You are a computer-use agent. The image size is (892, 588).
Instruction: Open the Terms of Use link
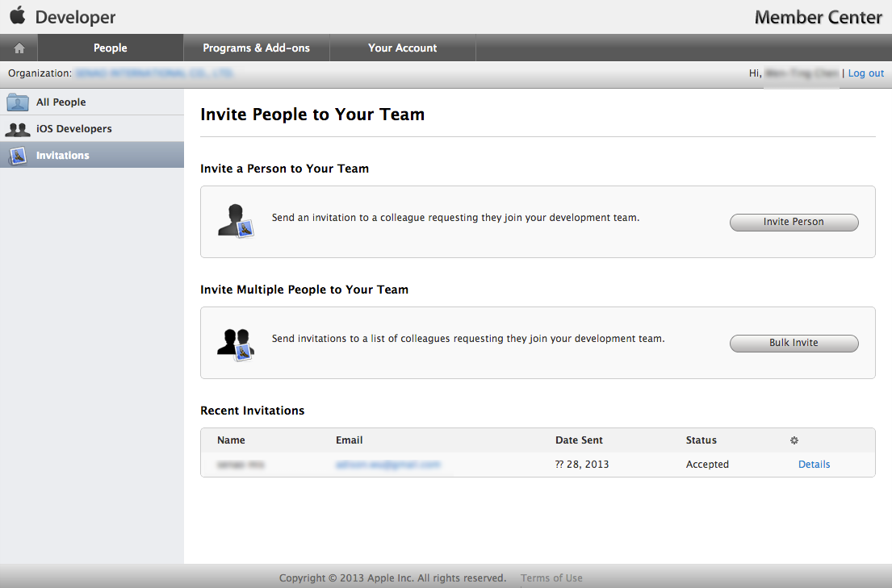(x=551, y=578)
